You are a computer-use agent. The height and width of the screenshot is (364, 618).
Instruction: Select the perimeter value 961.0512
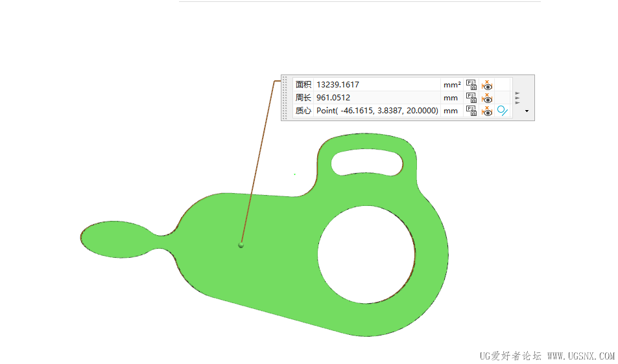[333, 98]
